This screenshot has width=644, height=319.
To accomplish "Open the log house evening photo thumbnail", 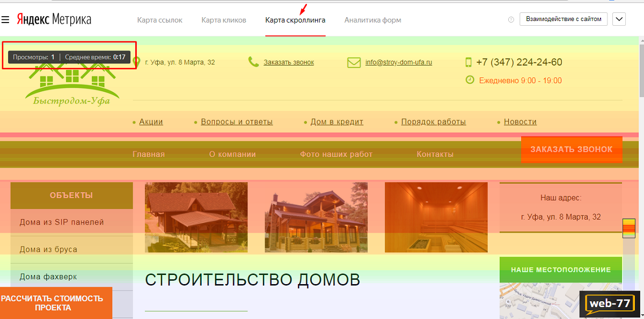I will coord(316,218).
